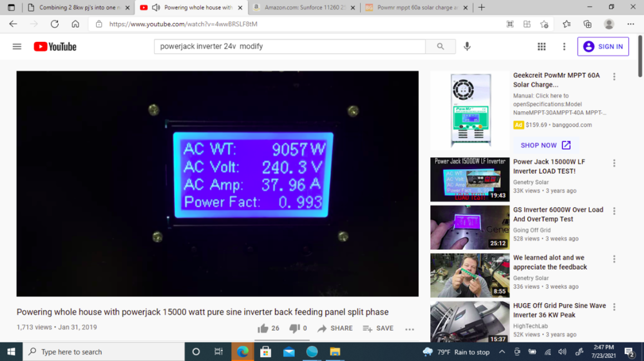The width and height of the screenshot is (644, 361).
Task: Mute the Powering whole house tab audio
Action: tap(156, 7)
